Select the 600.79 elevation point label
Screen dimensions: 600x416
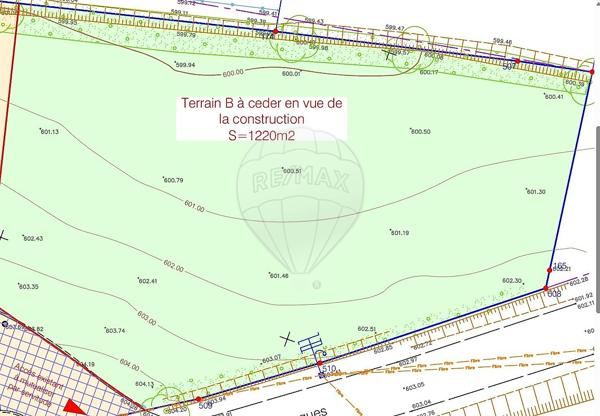coord(173,180)
